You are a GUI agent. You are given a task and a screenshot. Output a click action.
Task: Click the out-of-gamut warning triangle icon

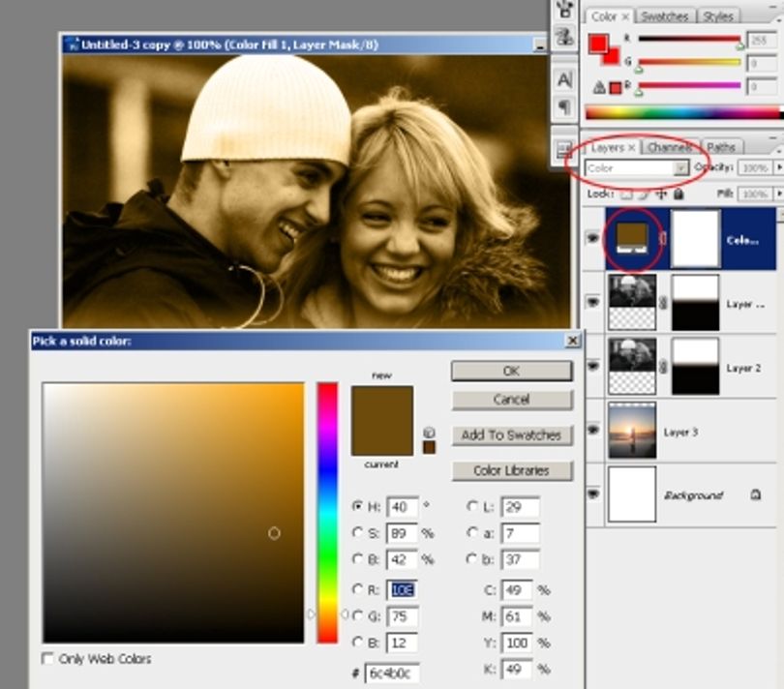599,88
